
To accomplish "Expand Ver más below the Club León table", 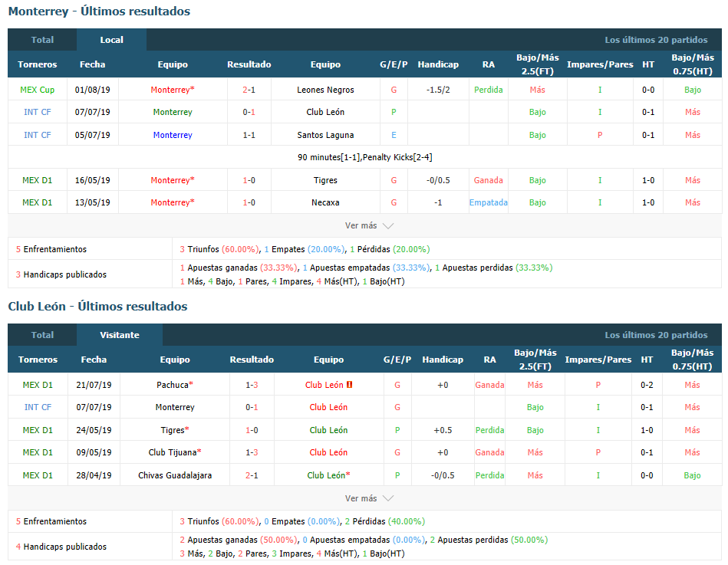I will click(x=369, y=498).
